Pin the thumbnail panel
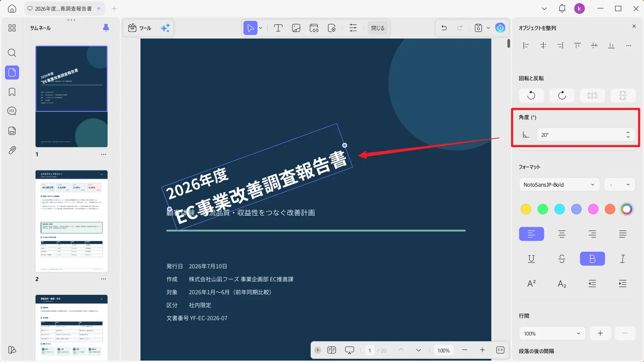 [x=106, y=28]
